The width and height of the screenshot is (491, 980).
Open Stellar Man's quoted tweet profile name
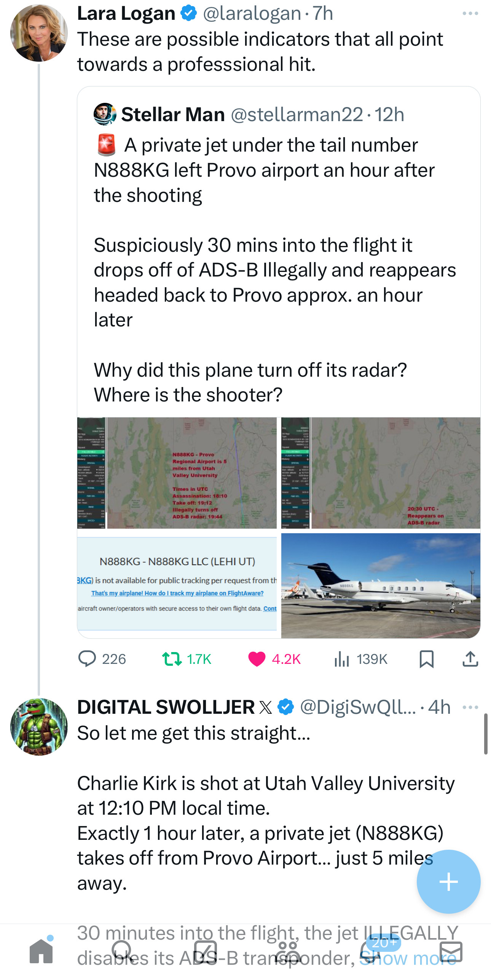click(173, 114)
